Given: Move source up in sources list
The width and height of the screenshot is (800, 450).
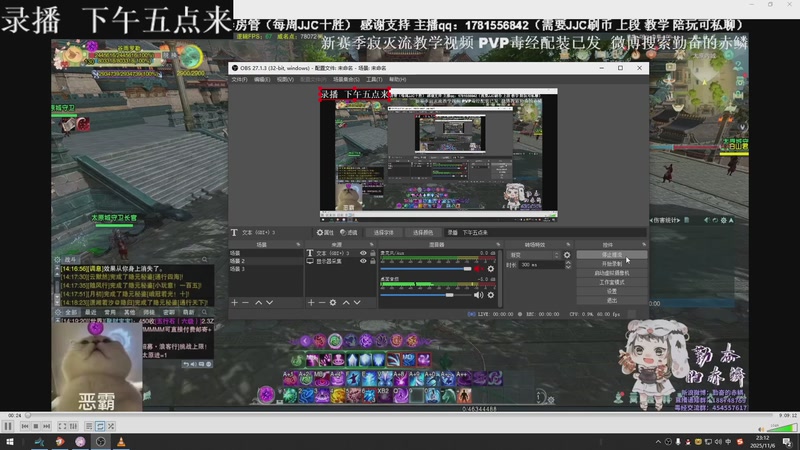Looking at the screenshot, I should [x=346, y=303].
